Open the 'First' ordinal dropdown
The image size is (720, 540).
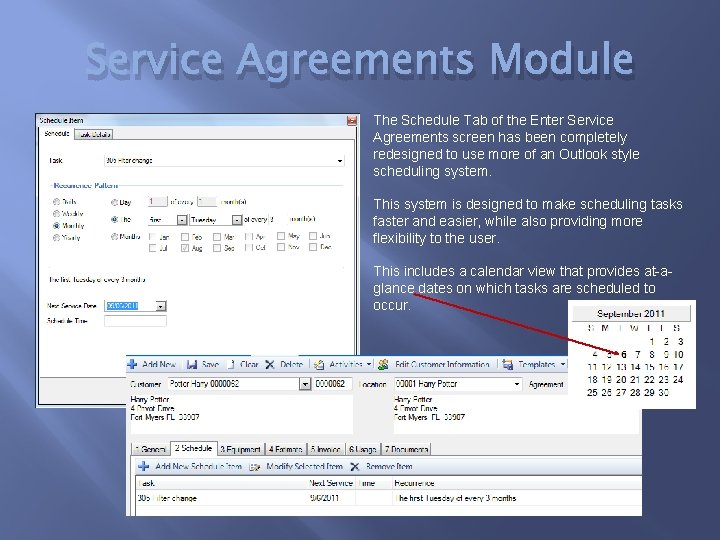[182, 220]
